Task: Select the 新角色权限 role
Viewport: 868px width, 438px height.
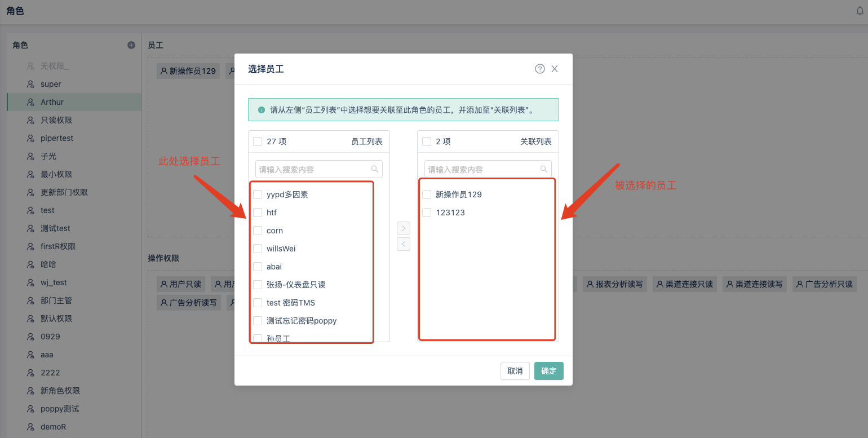Action: click(x=74, y=391)
